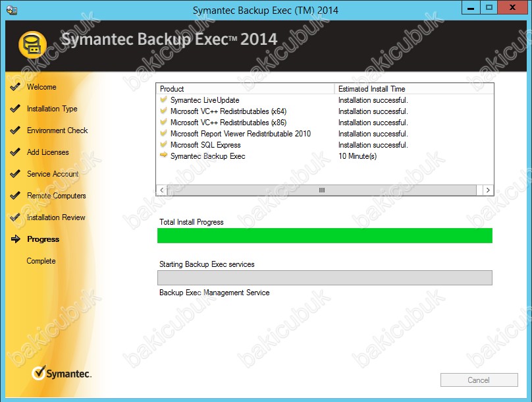Click the title bar application icon
Screen dimensions: 532x402
[x=12, y=10]
